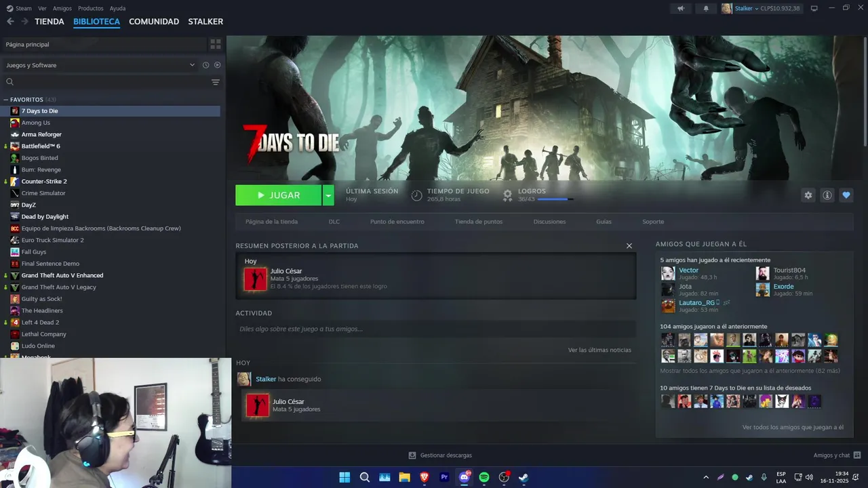Open the Logros achievements trophy icon

tap(507, 195)
